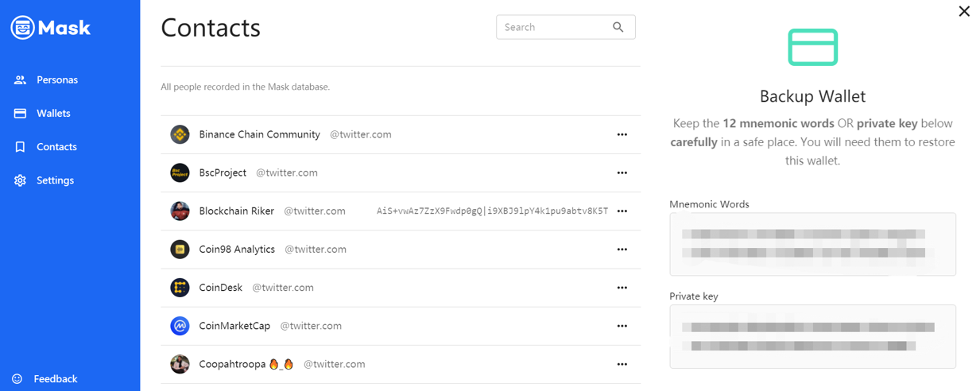This screenshot has width=980, height=391.
Task: Click the Mask logo in sidebar
Action: click(51, 28)
